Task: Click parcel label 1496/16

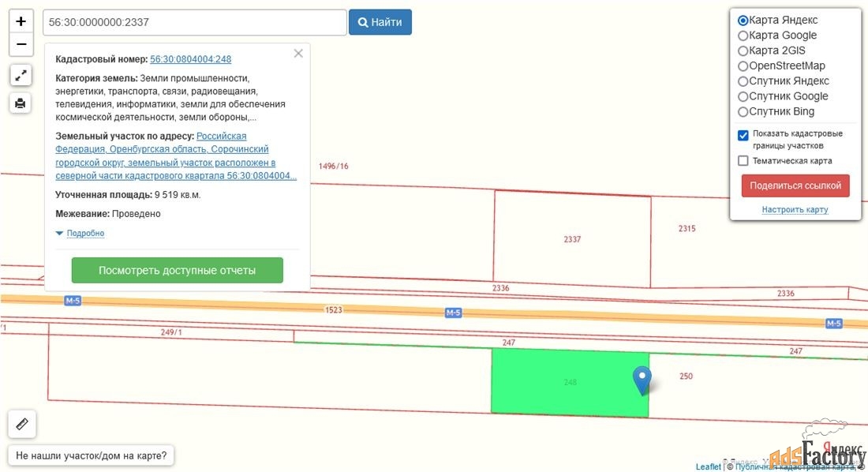Action: pos(333,167)
